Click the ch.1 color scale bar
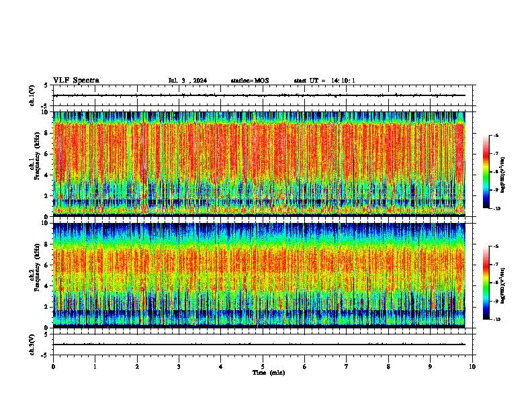The image size is (532, 411). click(486, 172)
